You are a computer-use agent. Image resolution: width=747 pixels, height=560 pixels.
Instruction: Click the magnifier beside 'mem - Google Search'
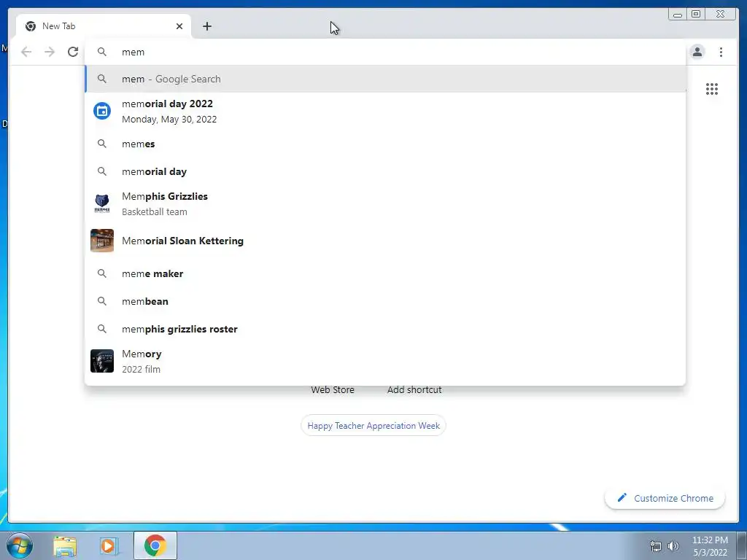[102, 79]
